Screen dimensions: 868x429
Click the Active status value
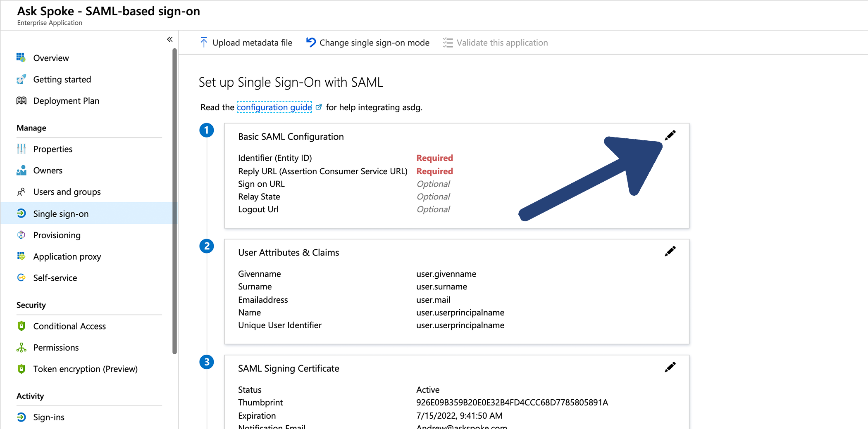click(x=428, y=390)
